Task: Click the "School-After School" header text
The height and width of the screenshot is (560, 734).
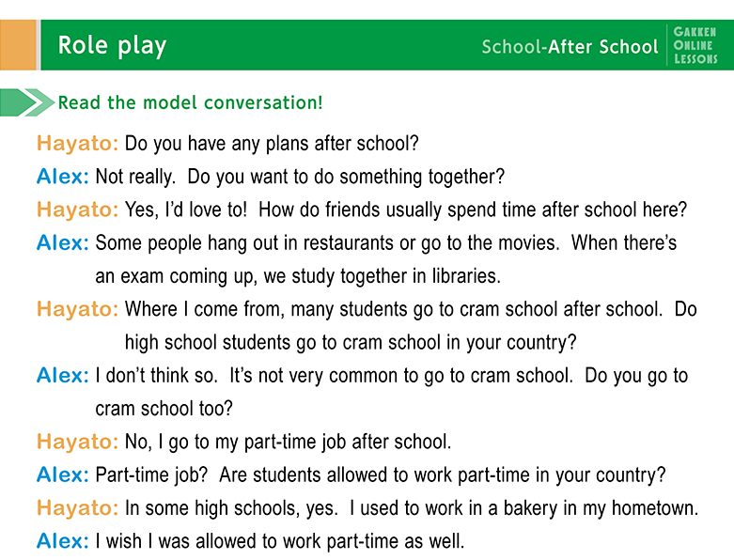Action: 570,46
